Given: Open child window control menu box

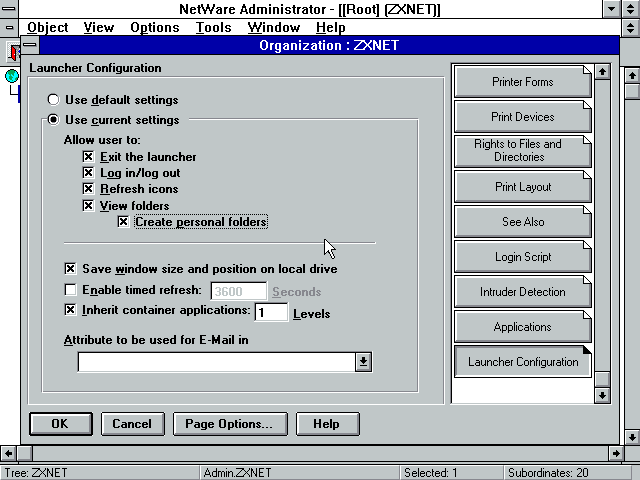Looking at the screenshot, I should tap(9, 27).
